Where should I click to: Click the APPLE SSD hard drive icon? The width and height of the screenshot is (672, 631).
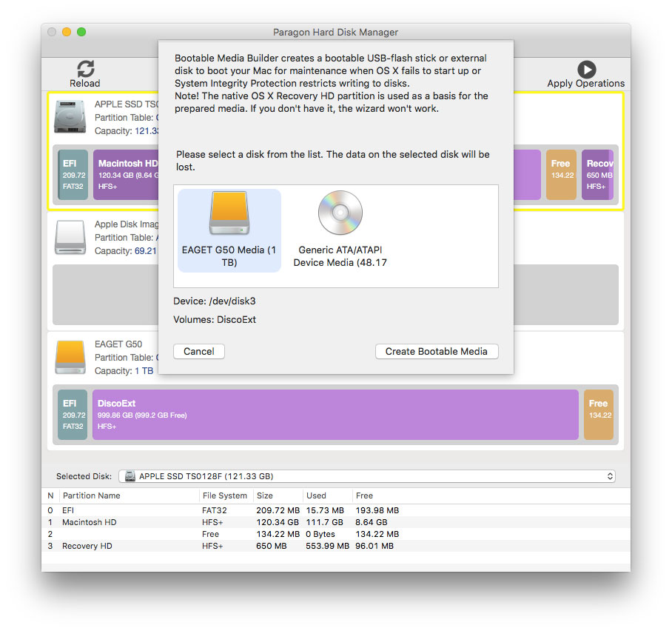tap(70, 117)
